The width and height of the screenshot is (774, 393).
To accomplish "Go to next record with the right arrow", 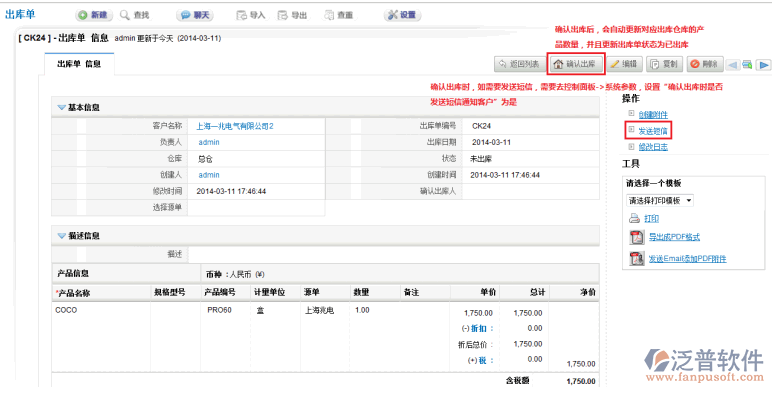I will (x=765, y=65).
